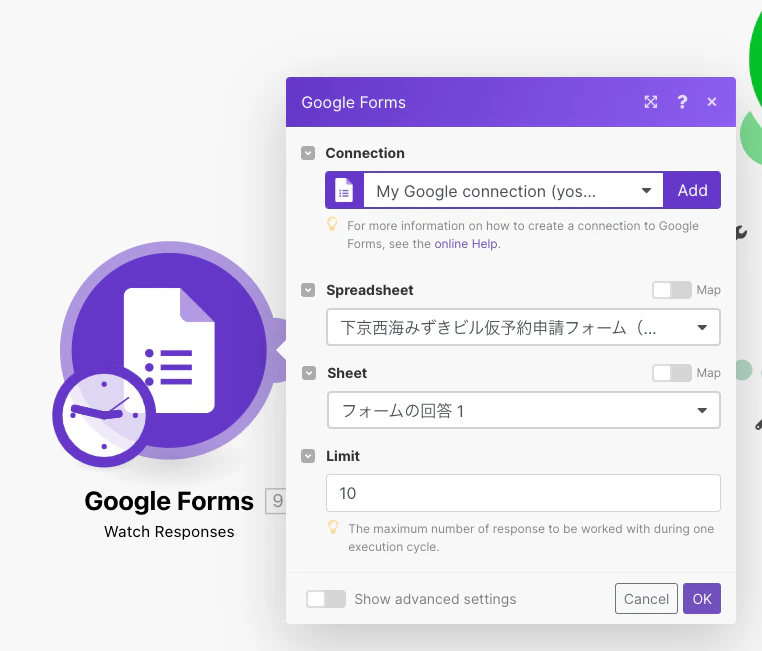Toggle the Map switch for Sheet
The height and width of the screenshot is (651, 762).
(672, 373)
